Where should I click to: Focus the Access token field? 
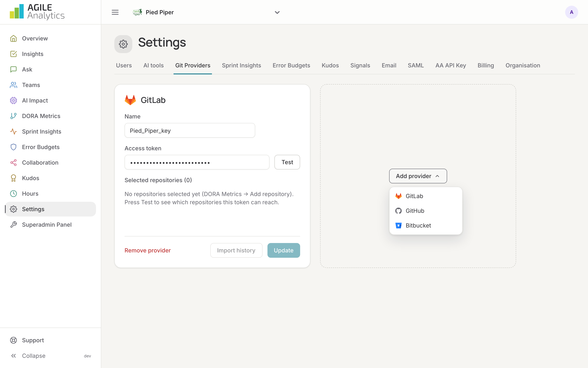[x=197, y=162]
